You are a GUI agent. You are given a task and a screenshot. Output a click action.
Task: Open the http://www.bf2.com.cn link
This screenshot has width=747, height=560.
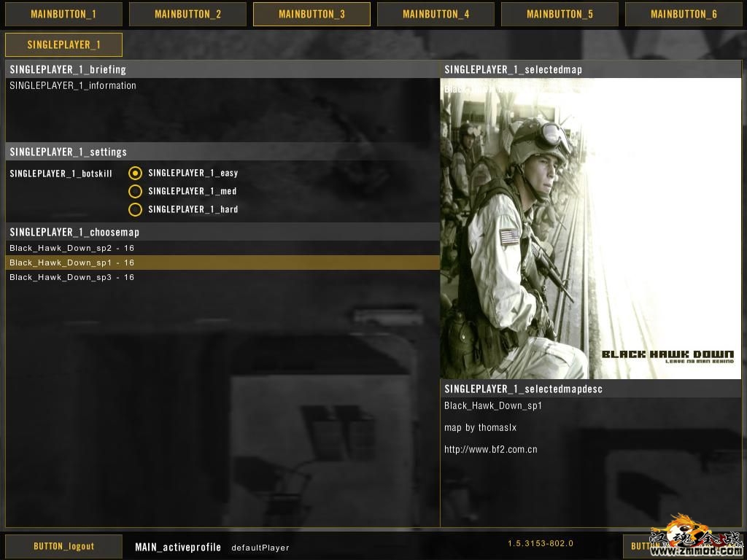[491, 449]
